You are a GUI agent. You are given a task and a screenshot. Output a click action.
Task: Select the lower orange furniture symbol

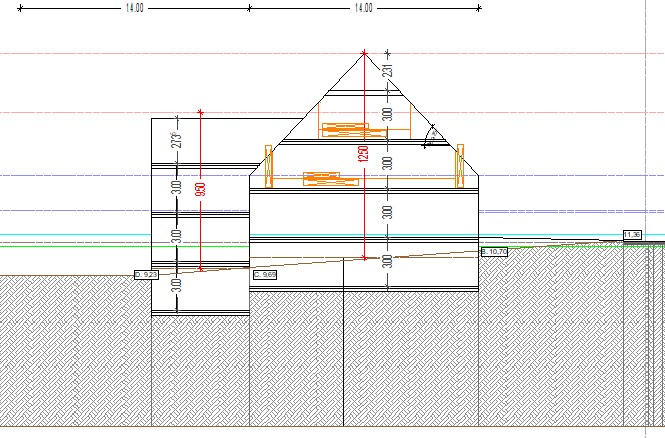point(331,179)
